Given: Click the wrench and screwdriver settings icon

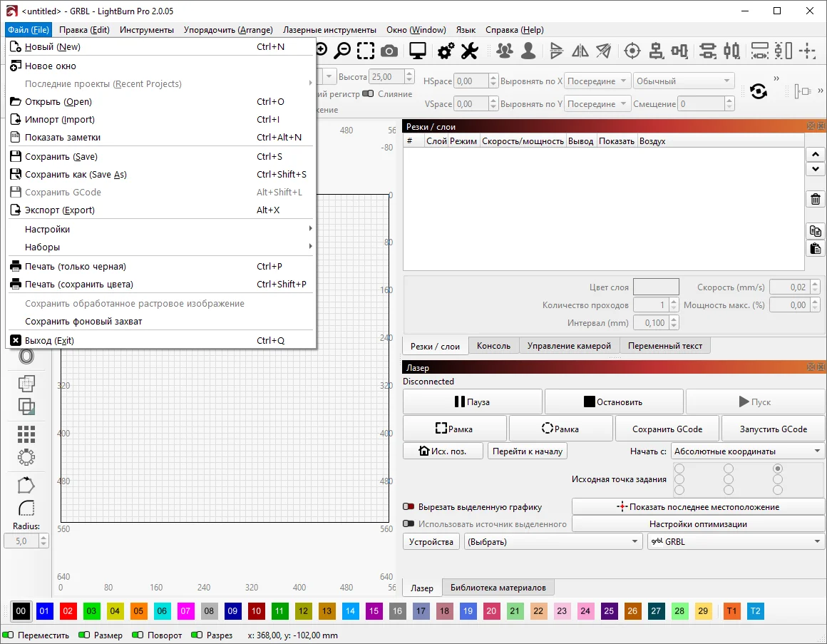Looking at the screenshot, I should (x=469, y=51).
